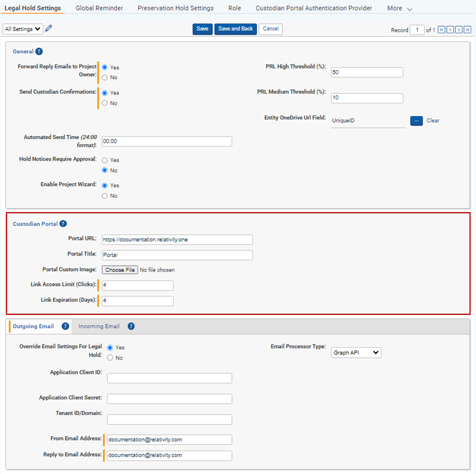Image resolution: width=476 pixels, height=474 pixels.
Task: Click the ellipsis picker for Entity OneDrive Url Field
Action: 416,121
